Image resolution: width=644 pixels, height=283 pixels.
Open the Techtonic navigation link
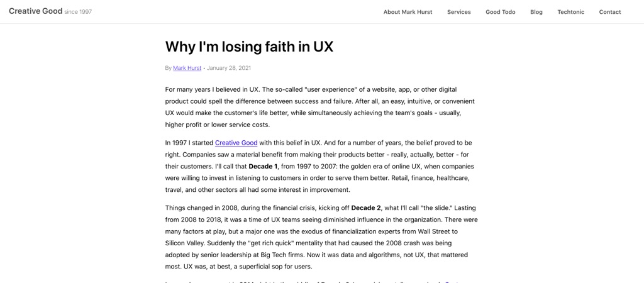click(x=570, y=12)
